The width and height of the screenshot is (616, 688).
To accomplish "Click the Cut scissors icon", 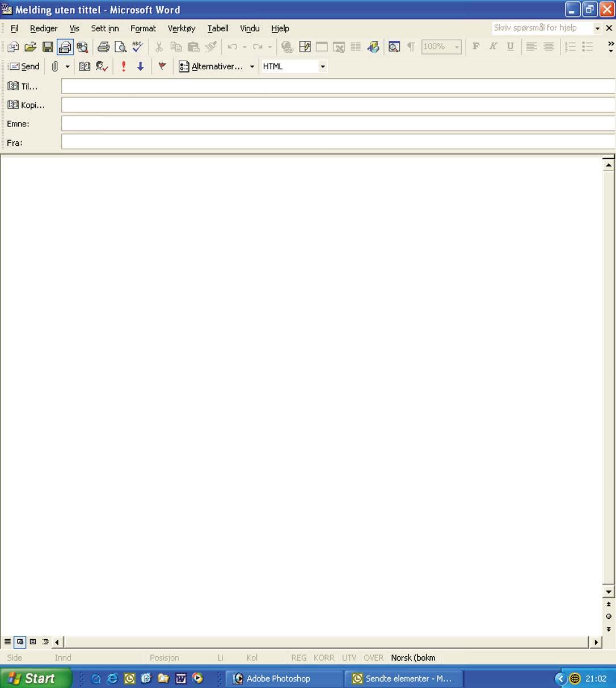I will (x=159, y=47).
